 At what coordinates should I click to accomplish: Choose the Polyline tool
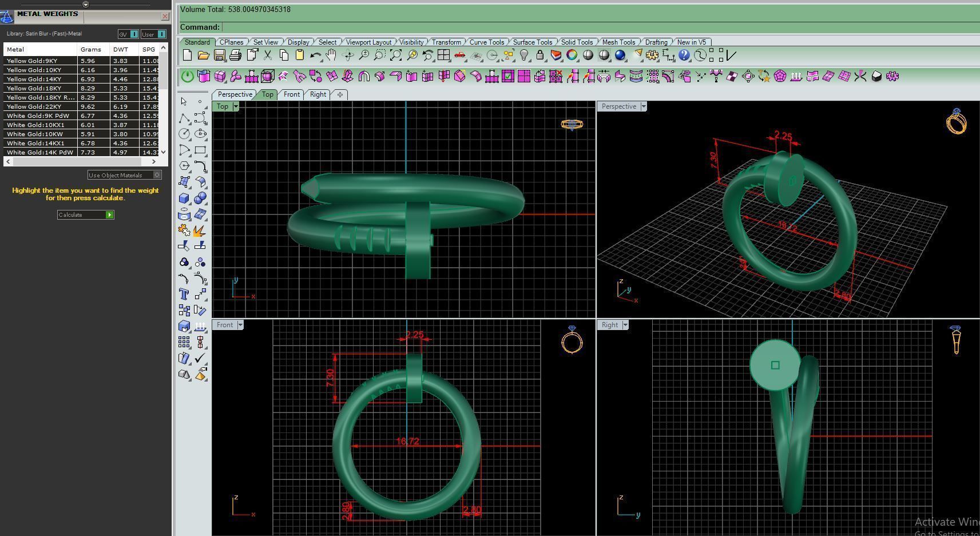click(x=184, y=118)
